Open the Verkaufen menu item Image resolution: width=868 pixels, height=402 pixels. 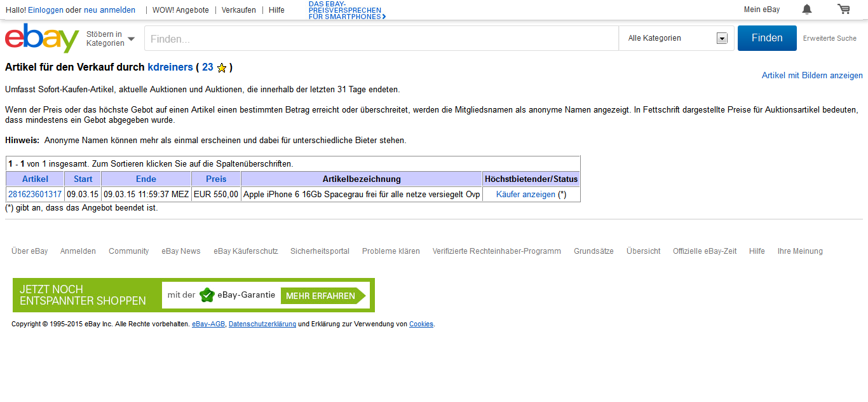[x=239, y=10]
